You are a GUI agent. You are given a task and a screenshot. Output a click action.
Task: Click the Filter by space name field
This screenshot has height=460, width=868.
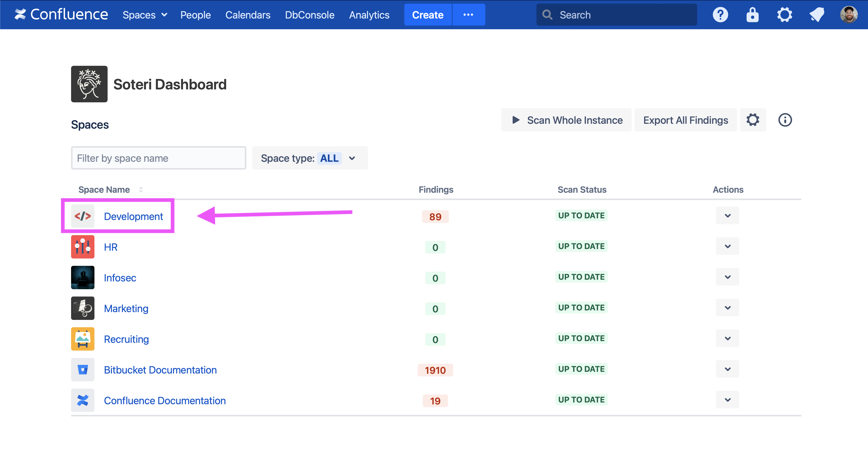point(158,158)
